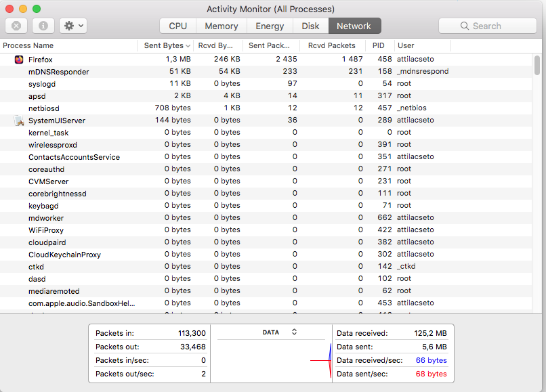This screenshot has width=546, height=392.
Task: Focus the Search field
Action: pos(488,26)
